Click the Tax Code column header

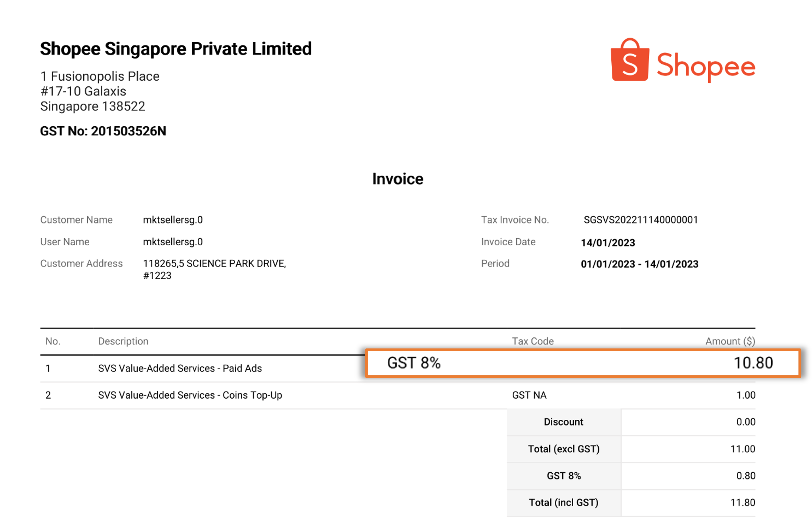[533, 341]
